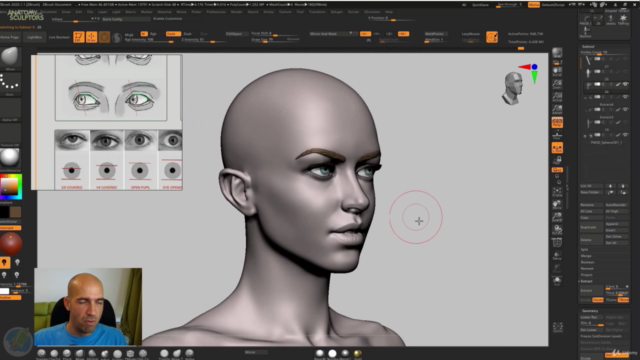Open the Preferences menu

click(216, 12)
